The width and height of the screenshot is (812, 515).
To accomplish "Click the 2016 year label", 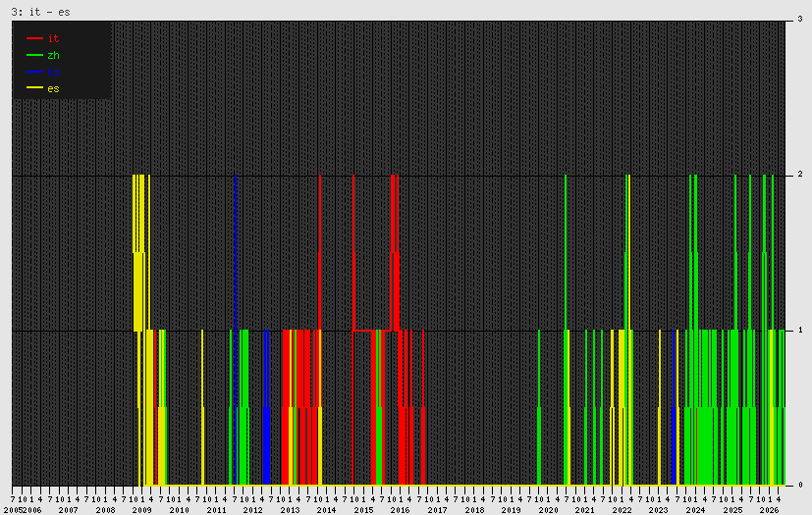I will tap(400, 510).
